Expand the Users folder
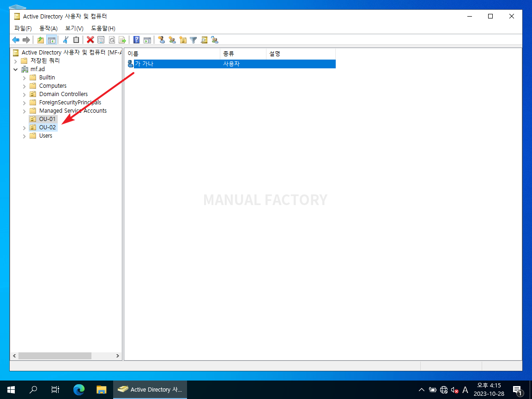This screenshot has width=532, height=399. pos(24,136)
